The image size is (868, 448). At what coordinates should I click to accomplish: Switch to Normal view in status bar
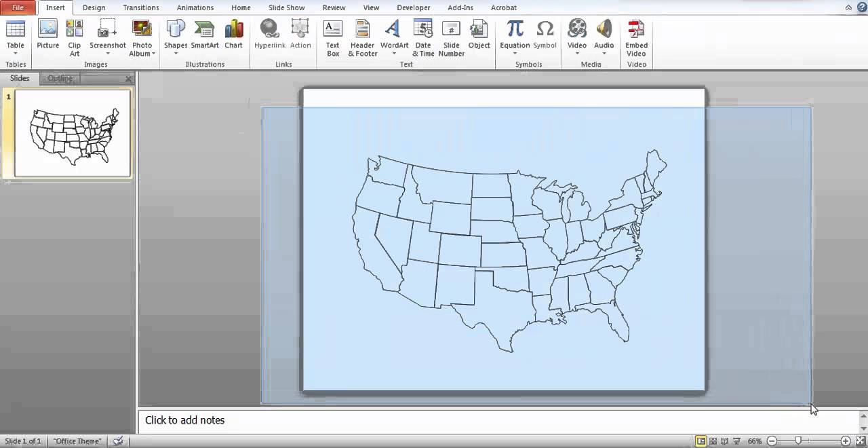click(701, 441)
